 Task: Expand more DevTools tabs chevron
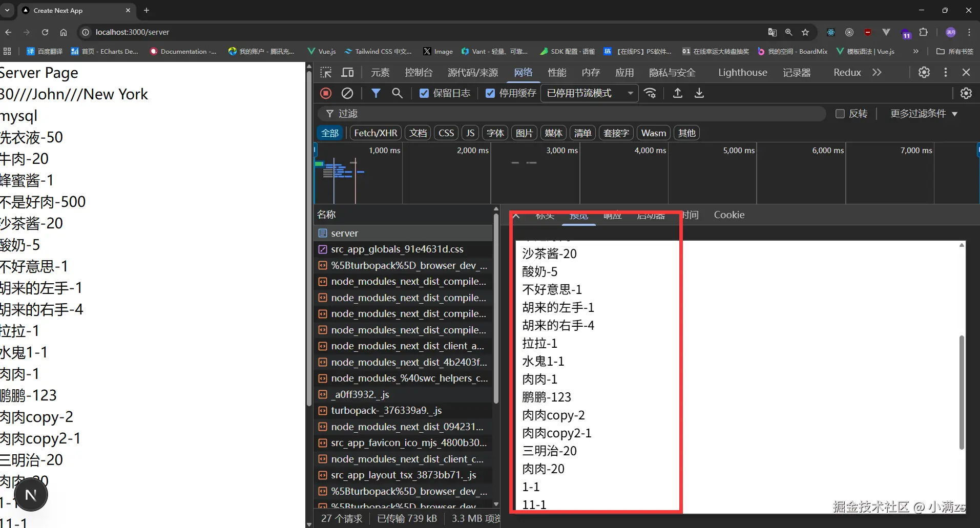coord(877,73)
